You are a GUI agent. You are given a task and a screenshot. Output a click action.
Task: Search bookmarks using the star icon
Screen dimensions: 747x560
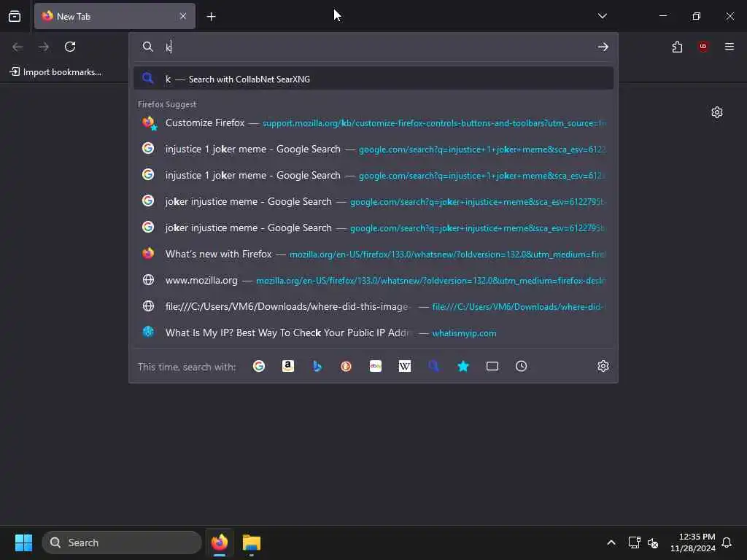463,366
